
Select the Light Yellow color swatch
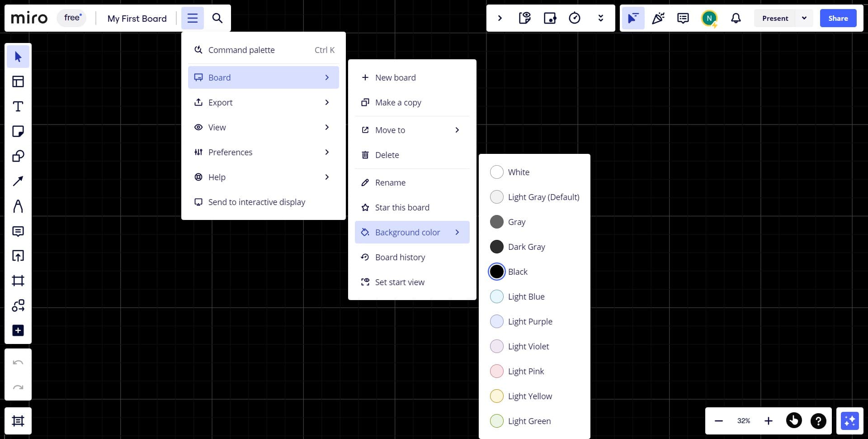point(497,396)
